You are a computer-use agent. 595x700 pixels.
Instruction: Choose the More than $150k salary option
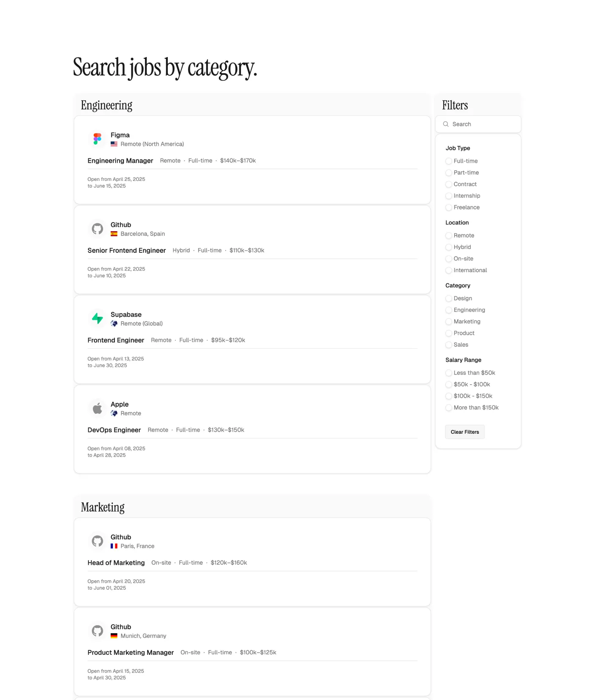tap(449, 407)
